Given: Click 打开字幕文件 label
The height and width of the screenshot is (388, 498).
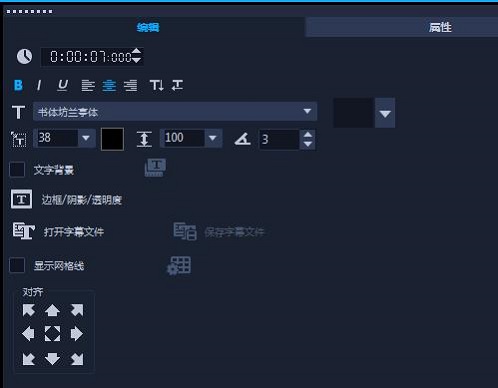Looking at the screenshot, I should (74, 232).
